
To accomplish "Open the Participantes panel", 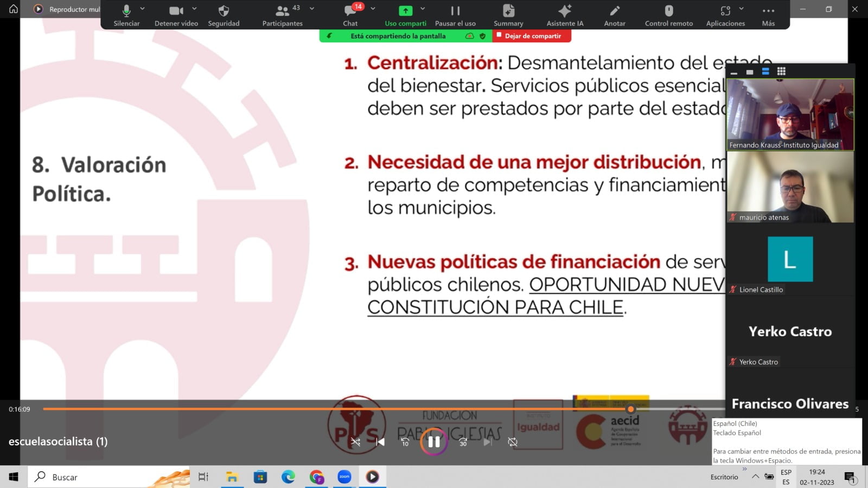I will click(282, 15).
